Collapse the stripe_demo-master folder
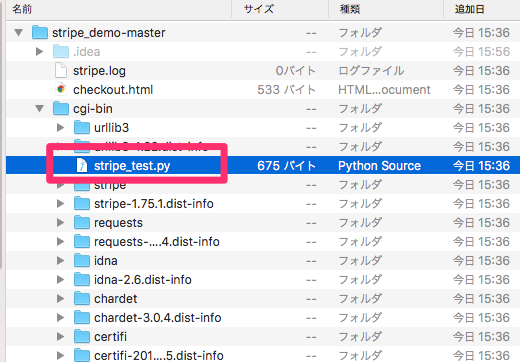Viewport: 520px width, 362px height. [19, 33]
